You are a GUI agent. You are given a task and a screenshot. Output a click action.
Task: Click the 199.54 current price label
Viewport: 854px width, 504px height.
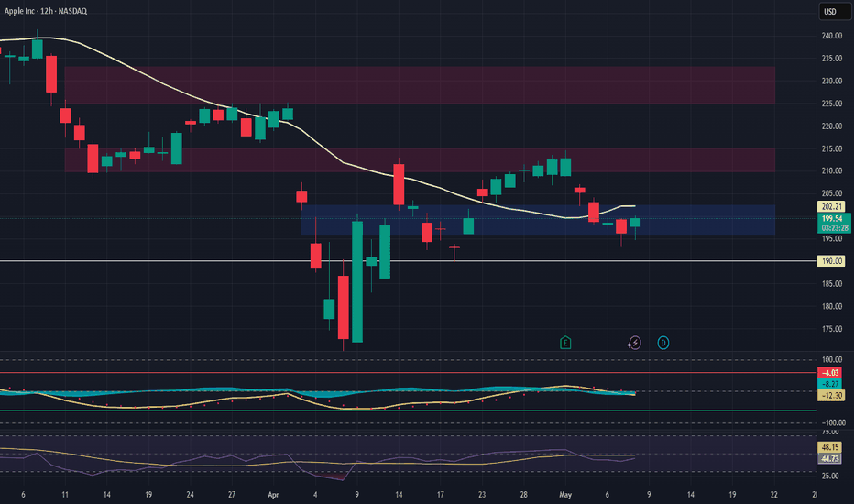pyautogui.click(x=832, y=218)
